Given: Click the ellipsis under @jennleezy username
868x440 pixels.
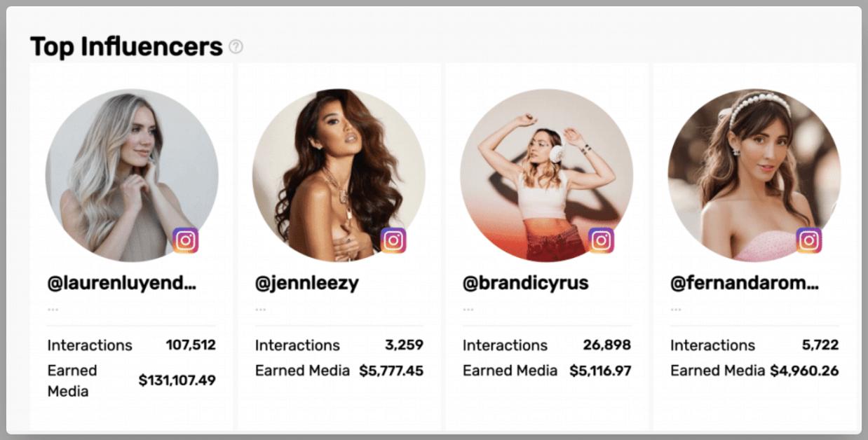Looking at the screenshot, I should pos(261,309).
